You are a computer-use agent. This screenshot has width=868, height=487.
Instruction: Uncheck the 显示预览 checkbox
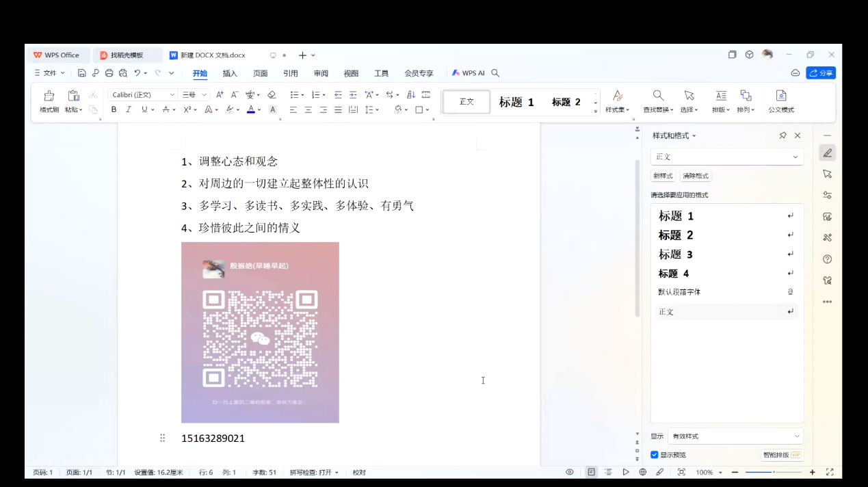point(655,455)
